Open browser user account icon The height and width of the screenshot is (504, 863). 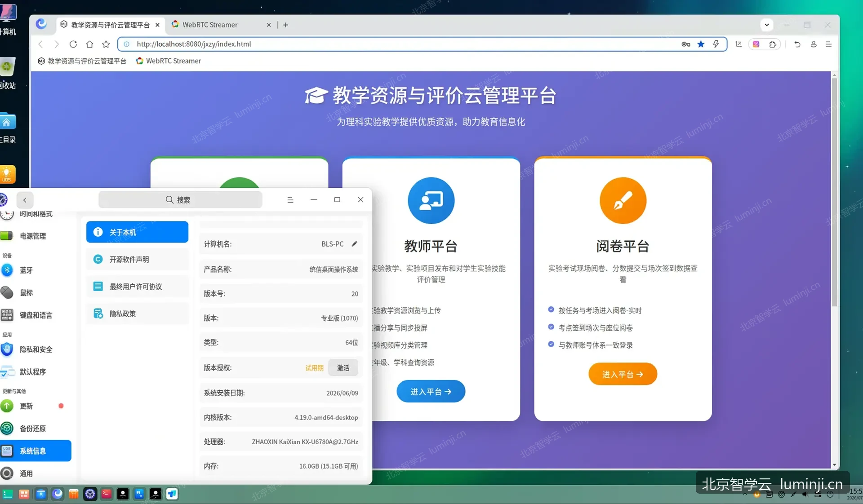tap(814, 44)
